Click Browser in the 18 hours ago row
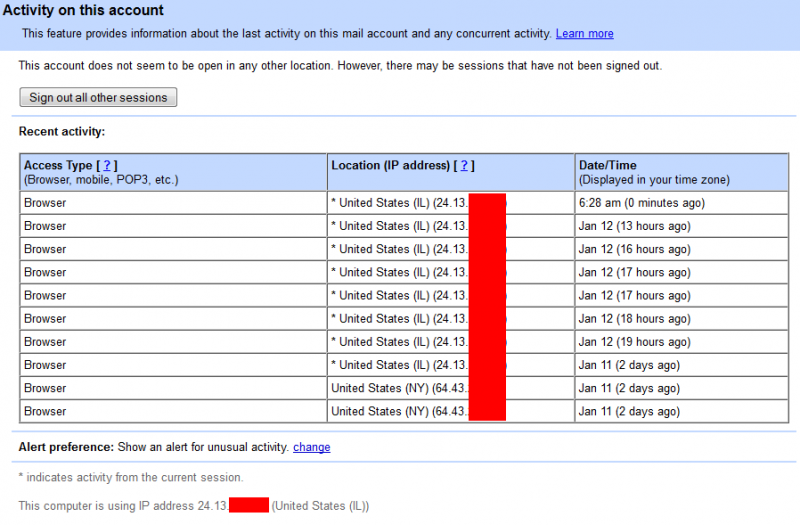The image size is (800, 525). click(x=45, y=318)
